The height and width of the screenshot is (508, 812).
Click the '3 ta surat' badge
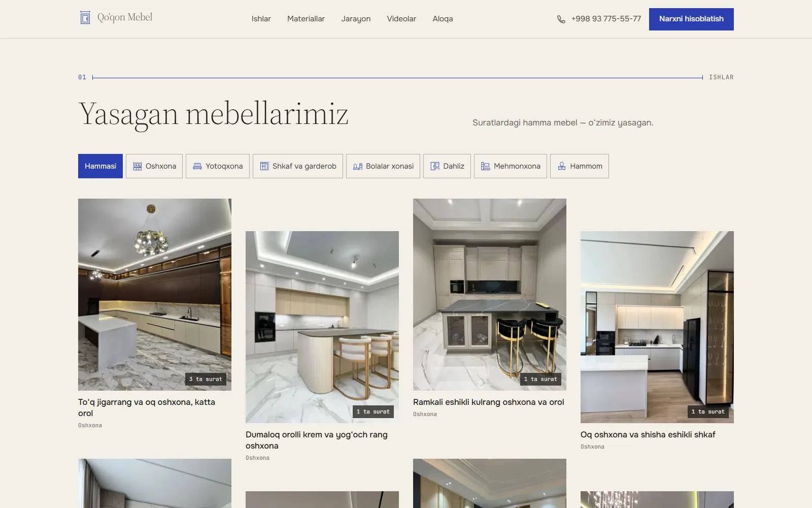pyautogui.click(x=206, y=379)
